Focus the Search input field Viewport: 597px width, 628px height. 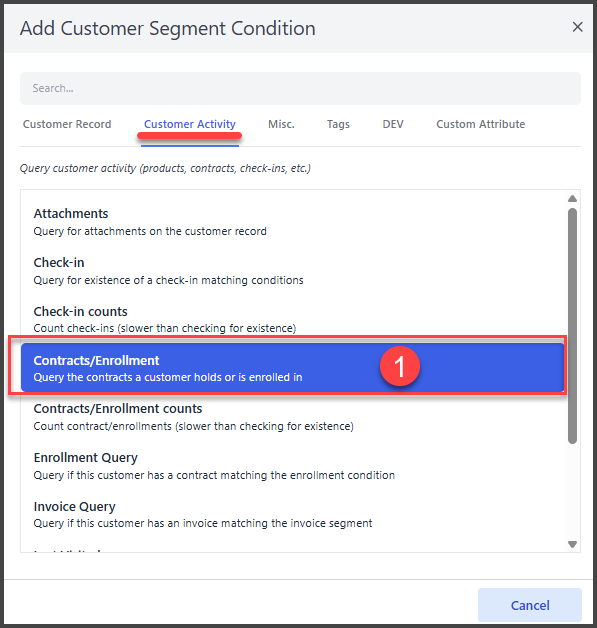(300, 89)
